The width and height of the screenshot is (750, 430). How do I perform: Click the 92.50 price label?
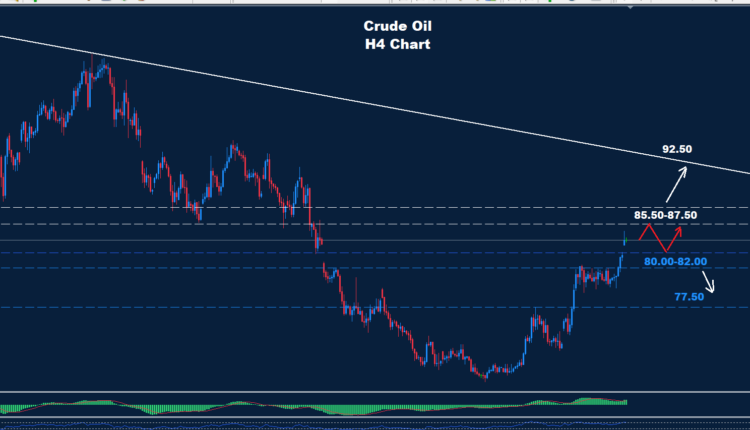click(677, 149)
